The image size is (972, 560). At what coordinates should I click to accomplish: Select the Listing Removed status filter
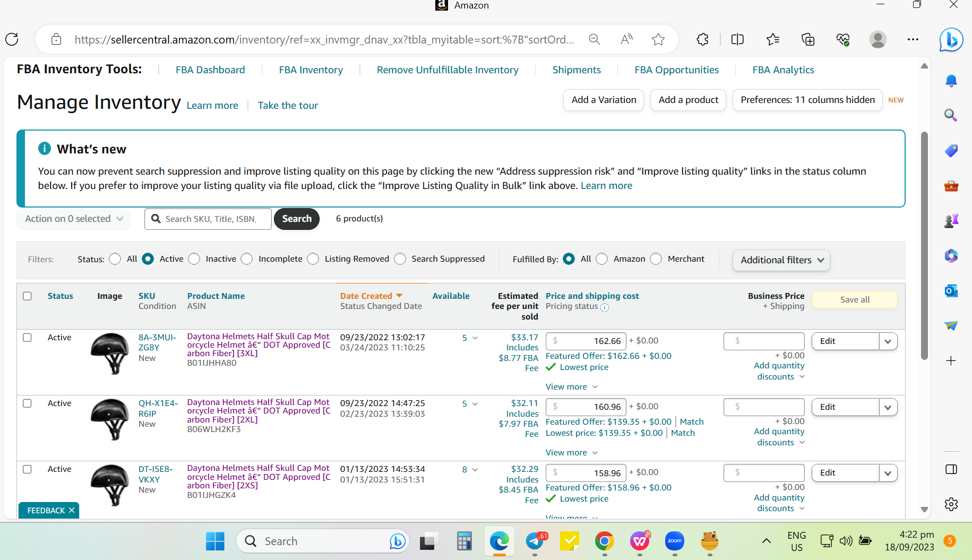coord(313,259)
